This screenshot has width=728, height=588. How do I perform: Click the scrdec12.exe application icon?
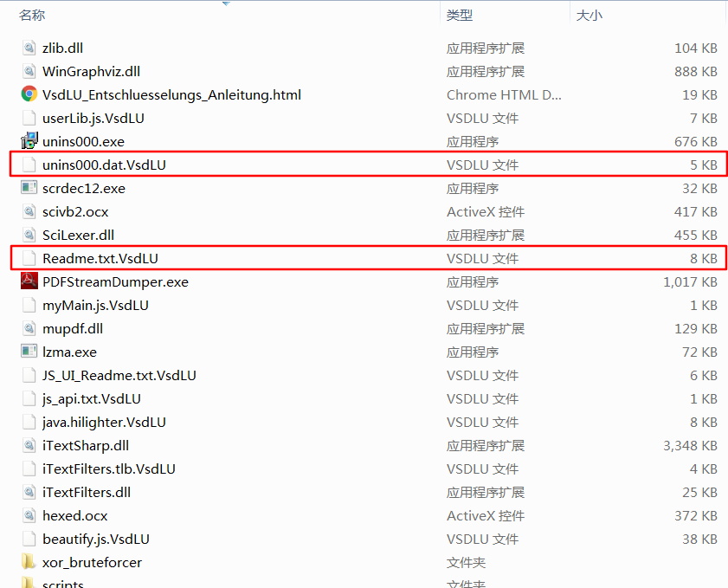[x=29, y=188]
